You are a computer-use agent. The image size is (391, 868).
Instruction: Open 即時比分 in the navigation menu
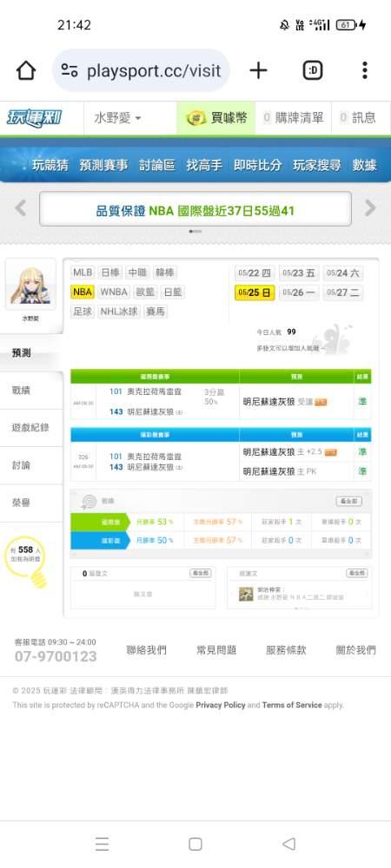(257, 165)
